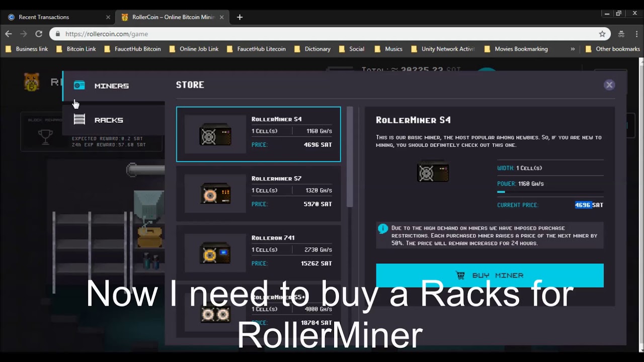Image resolution: width=644 pixels, height=362 pixels.
Task: Click the 15262 SAT price text
Action: [x=316, y=263]
